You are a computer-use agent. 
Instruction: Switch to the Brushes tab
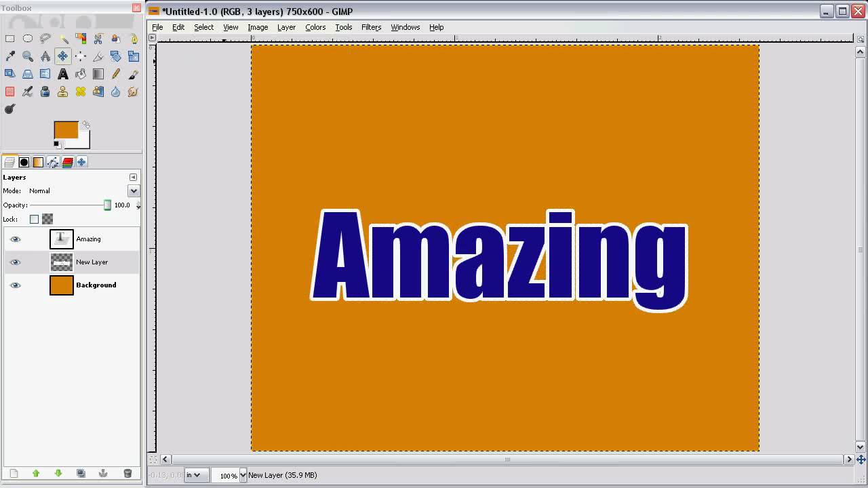pos(24,162)
